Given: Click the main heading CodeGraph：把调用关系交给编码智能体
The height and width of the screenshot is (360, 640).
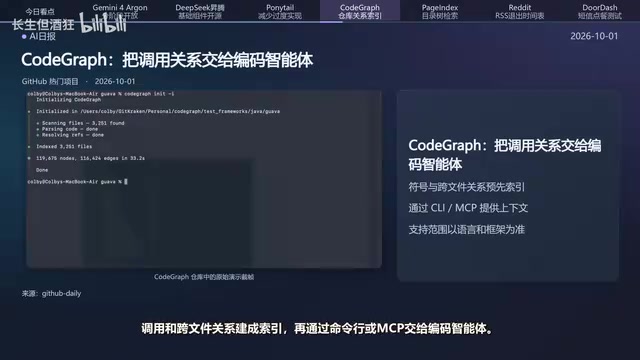Looking at the screenshot, I should point(167,60).
